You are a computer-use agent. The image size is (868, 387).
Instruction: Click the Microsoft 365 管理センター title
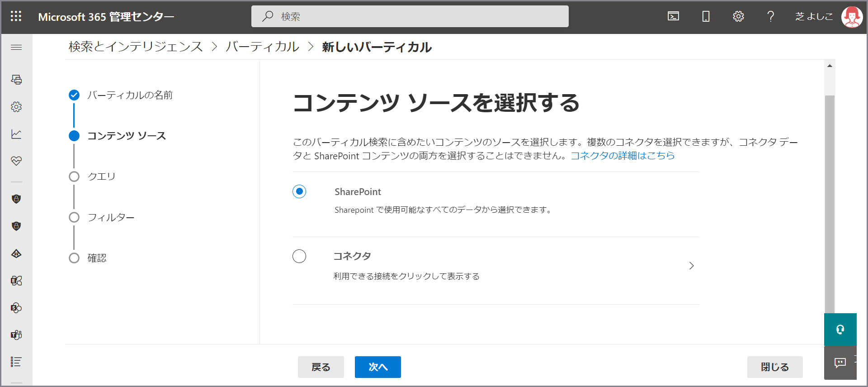coord(106,17)
